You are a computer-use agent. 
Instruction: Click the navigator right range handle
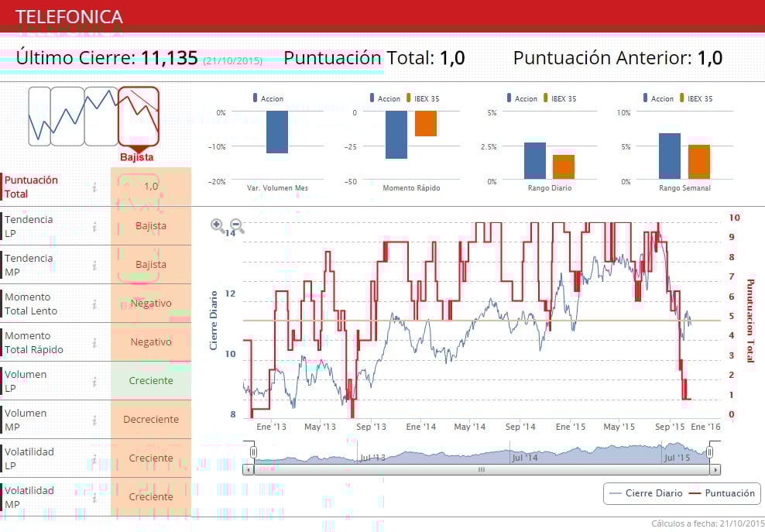point(710,452)
